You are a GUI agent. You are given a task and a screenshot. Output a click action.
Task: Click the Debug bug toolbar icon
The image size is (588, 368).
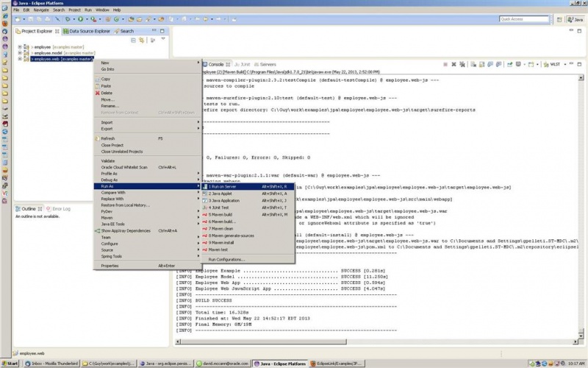tap(68, 19)
